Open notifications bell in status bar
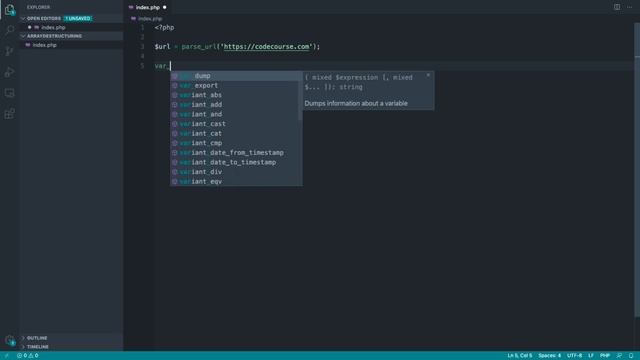Screen dimensions: 640x360 pyautogui.click(x=631, y=356)
